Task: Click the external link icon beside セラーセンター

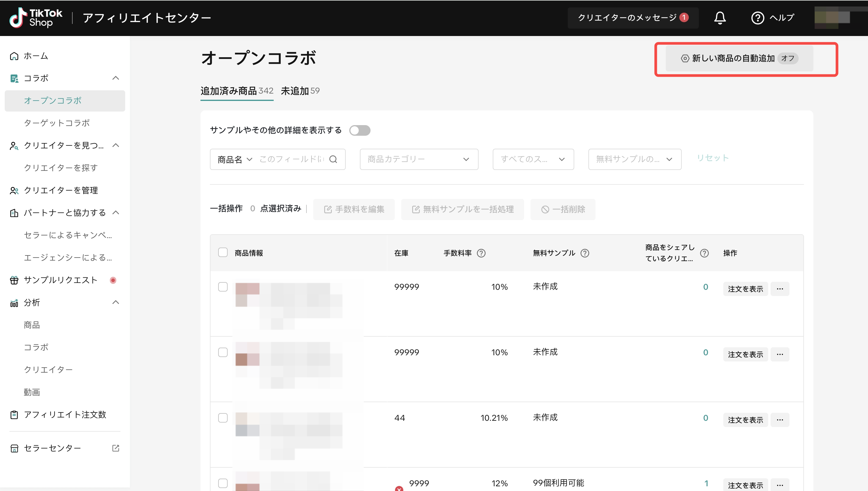Action: (x=116, y=448)
